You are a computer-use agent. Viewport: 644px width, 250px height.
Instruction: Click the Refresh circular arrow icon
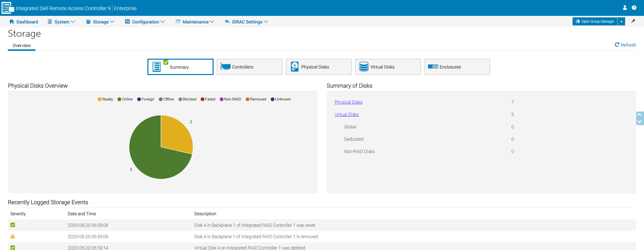tap(617, 45)
